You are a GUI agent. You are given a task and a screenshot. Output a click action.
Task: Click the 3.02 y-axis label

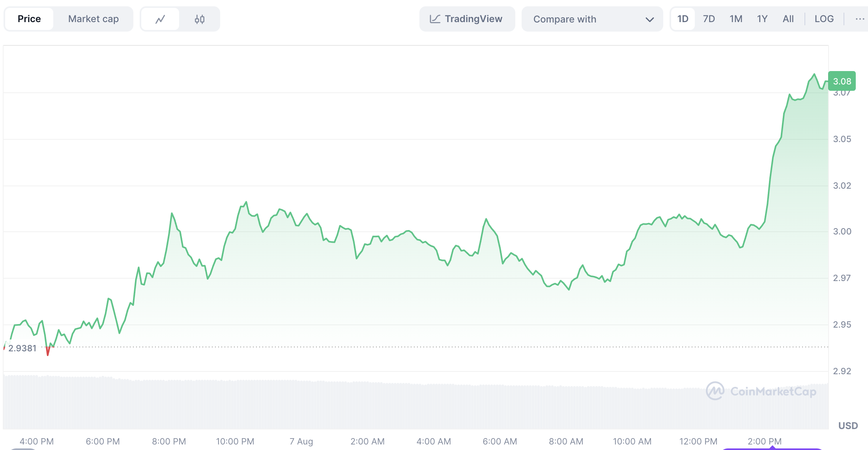pos(842,186)
